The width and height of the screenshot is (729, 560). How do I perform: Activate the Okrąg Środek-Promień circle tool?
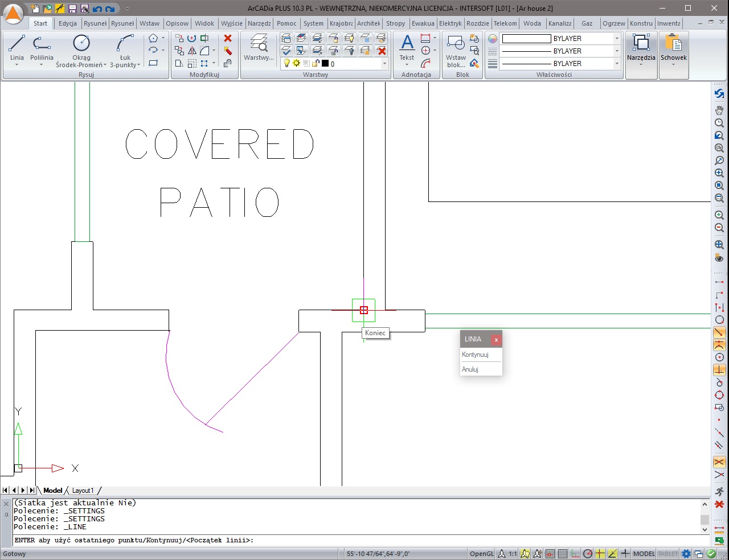(x=81, y=47)
